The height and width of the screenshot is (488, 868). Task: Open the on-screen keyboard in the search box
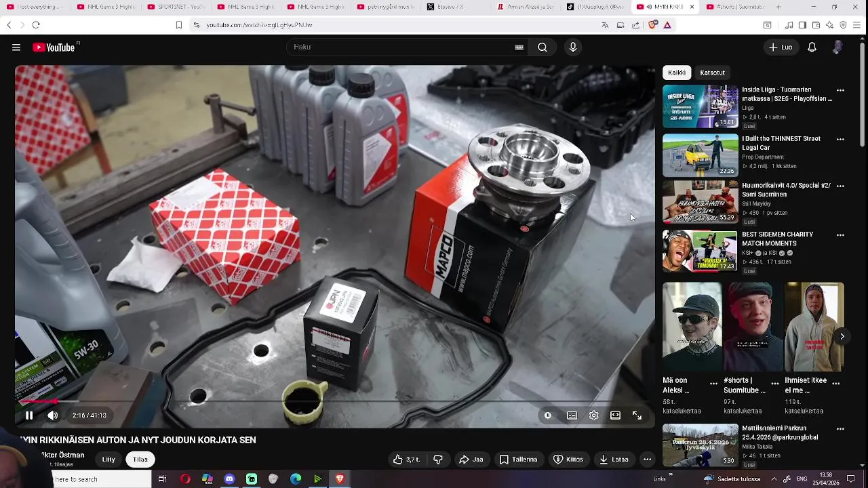[519, 47]
